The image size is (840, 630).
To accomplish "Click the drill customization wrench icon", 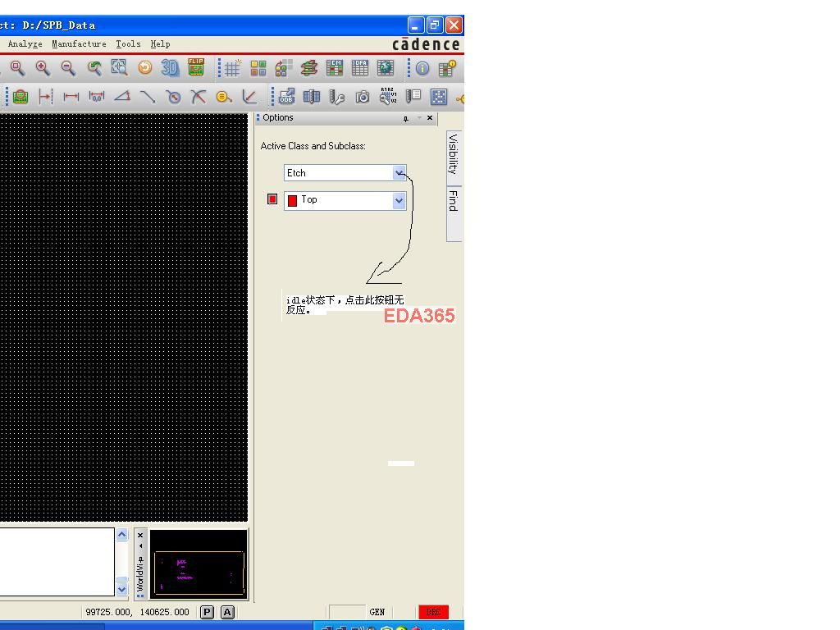I will 336,97.
